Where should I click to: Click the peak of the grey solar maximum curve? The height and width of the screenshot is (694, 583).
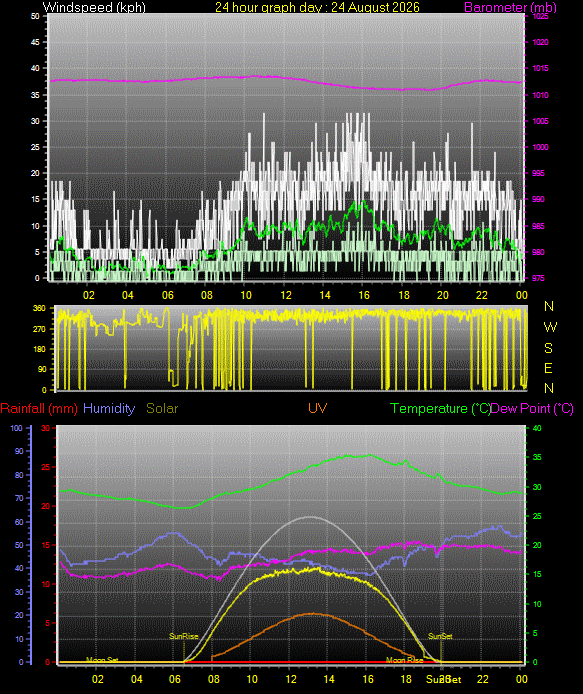click(310, 517)
